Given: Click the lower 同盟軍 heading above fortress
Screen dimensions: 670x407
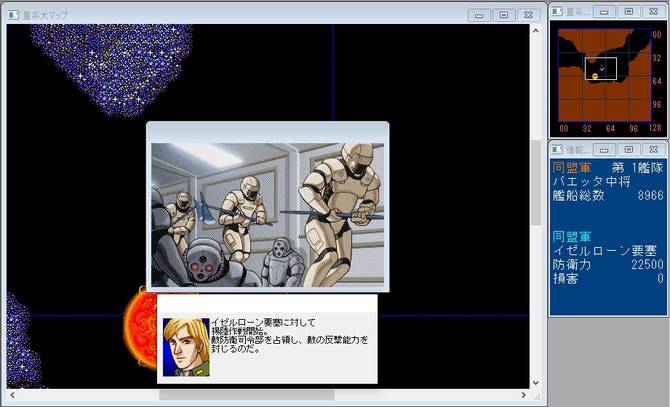Looking at the screenshot, I should (x=572, y=237).
